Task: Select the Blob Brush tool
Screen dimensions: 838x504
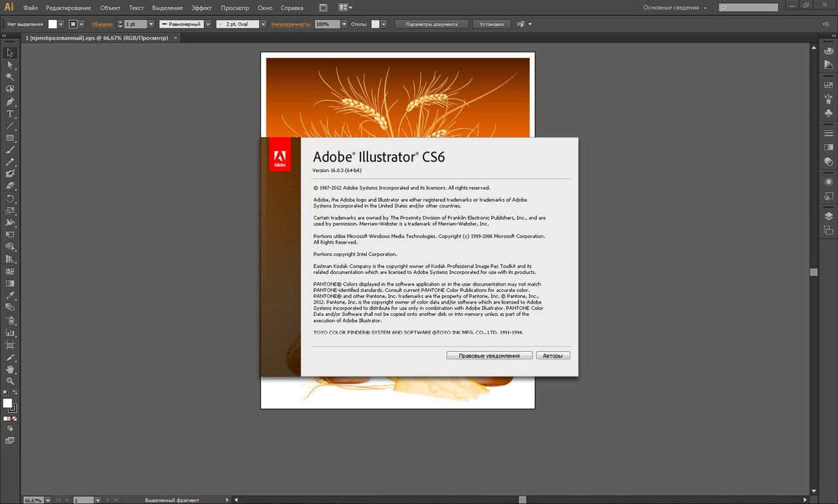Action: 10,174
